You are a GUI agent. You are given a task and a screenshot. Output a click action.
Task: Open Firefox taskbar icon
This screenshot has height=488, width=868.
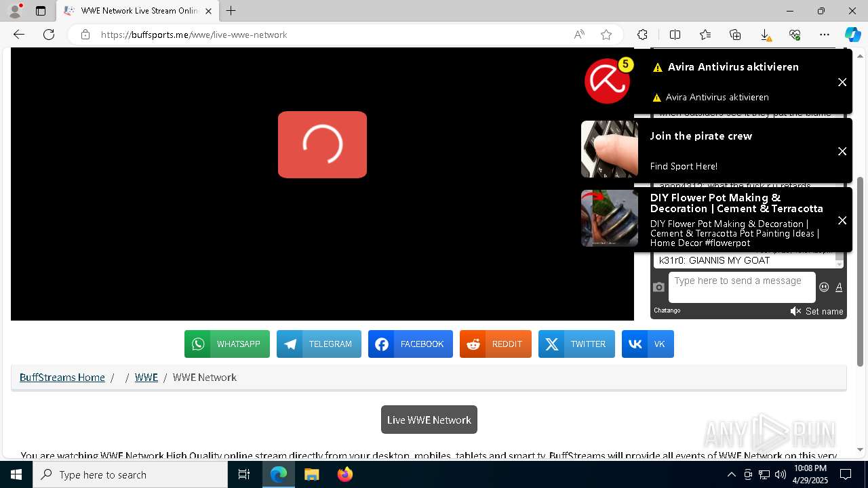[344, 474]
